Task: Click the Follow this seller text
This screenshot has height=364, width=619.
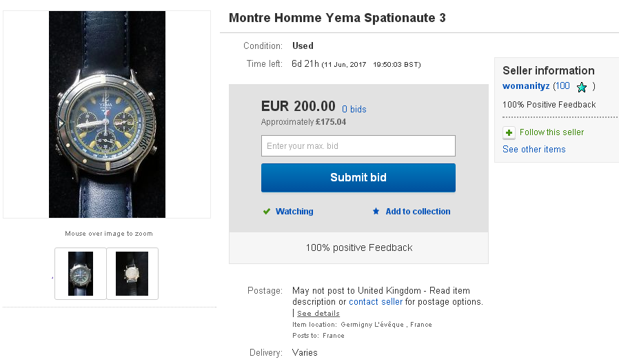Action: (551, 132)
